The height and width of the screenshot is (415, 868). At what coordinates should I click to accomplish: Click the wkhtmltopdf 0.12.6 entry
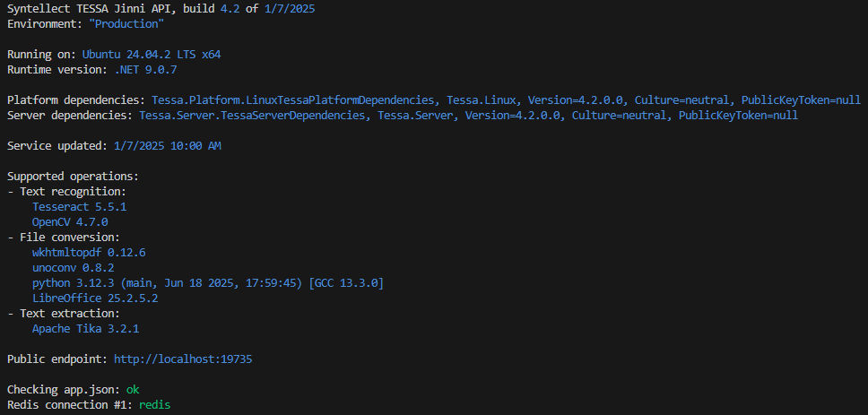tap(89, 253)
